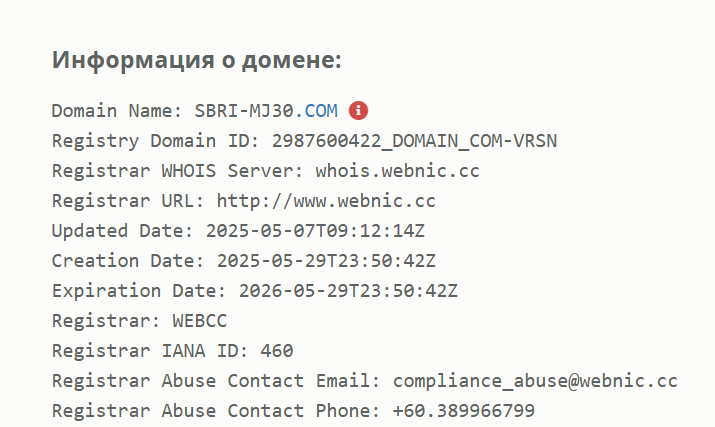Click the 'Registrar Abuse Contact Email:' label

coord(217,381)
